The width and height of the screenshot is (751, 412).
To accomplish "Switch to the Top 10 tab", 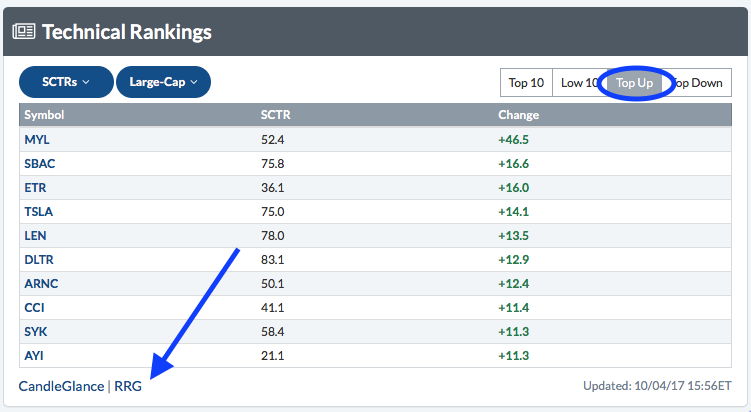I will [525, 83].
